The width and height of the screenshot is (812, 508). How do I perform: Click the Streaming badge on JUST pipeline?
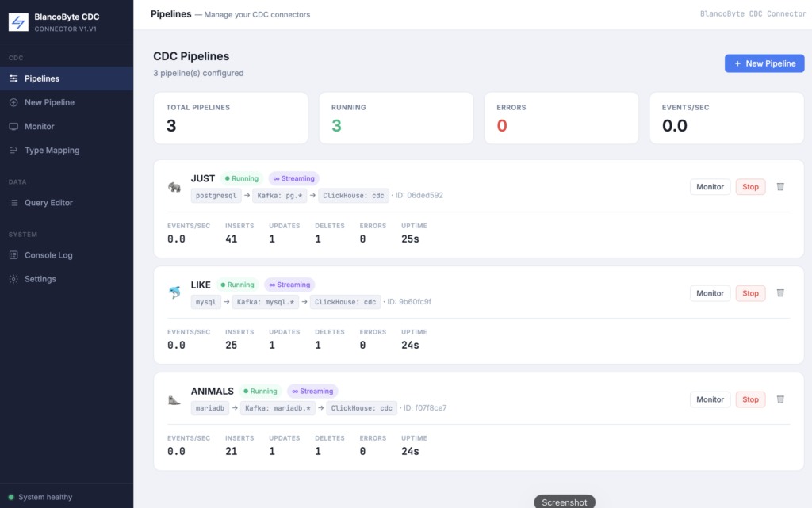[293, 178]
